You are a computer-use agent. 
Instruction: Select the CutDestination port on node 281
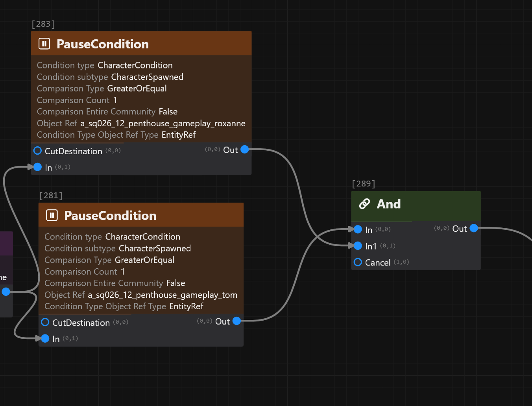coord(45,322)
